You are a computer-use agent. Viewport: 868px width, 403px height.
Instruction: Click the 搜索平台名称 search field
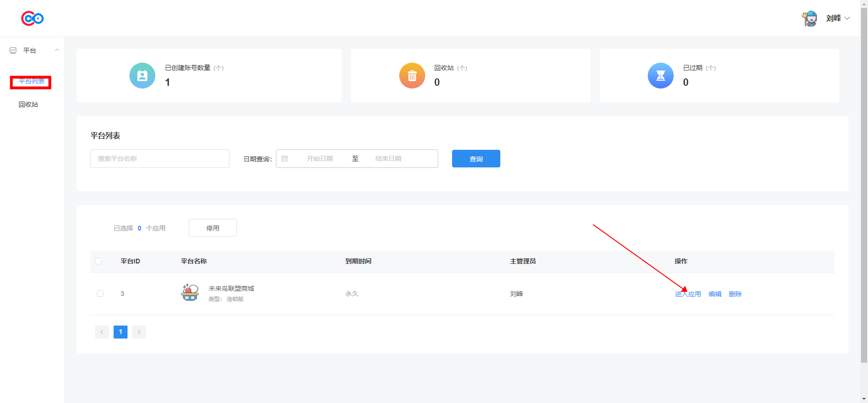160,159
